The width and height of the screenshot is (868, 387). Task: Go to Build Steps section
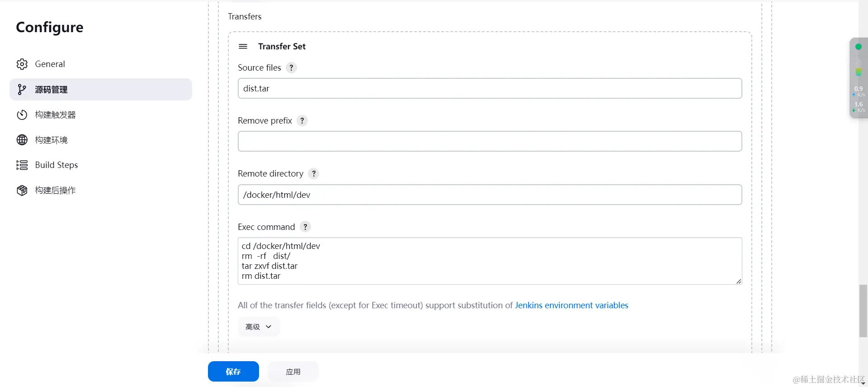tap(57, 165)
